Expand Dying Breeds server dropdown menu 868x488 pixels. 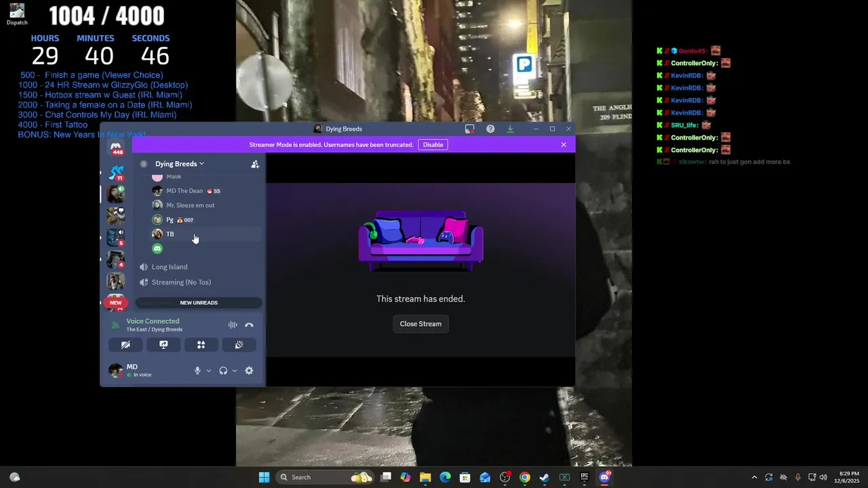179,164
